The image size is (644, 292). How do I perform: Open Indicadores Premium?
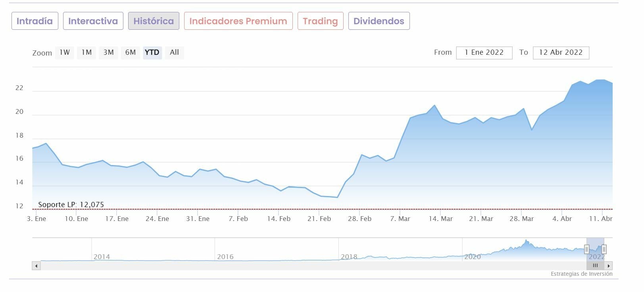[238, 21]
